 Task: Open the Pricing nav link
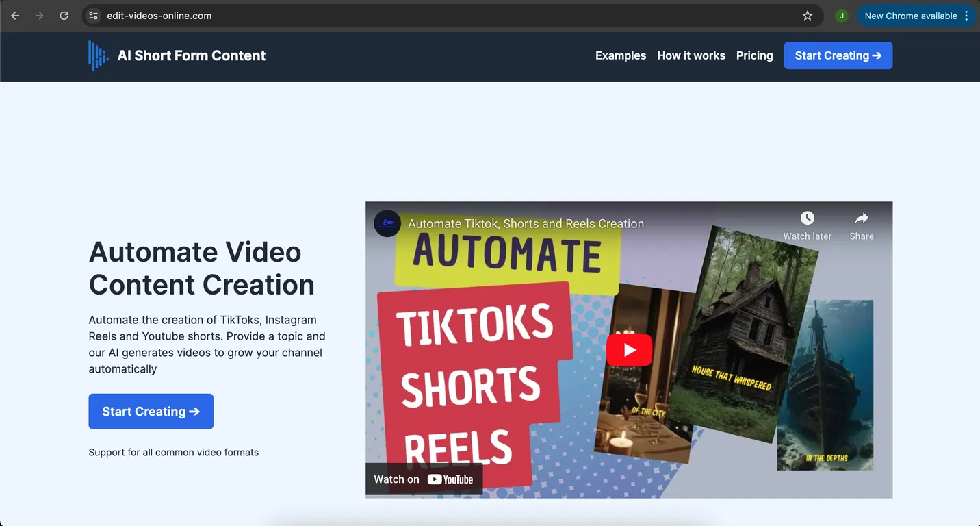point(754,55)
